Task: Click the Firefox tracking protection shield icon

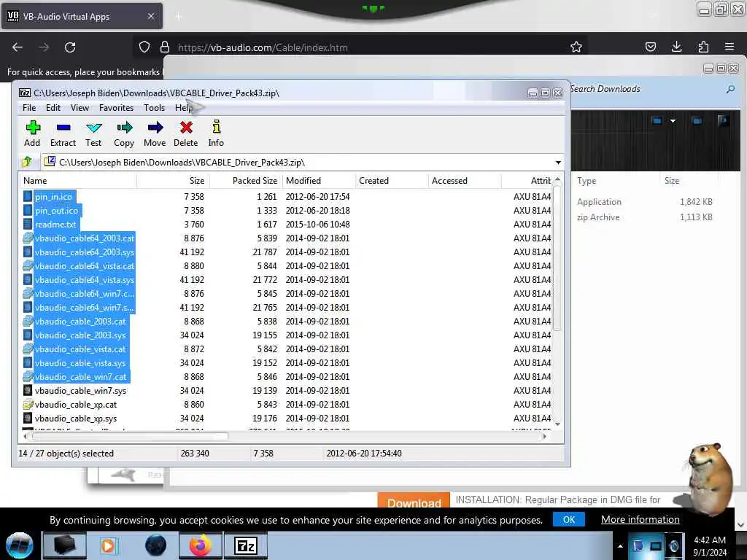Action: [144, 47]
